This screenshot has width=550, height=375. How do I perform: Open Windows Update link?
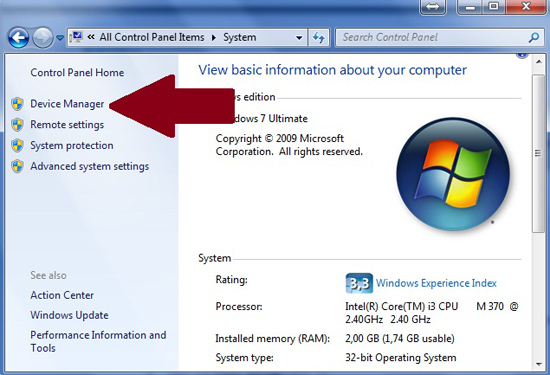pos(69,315)
